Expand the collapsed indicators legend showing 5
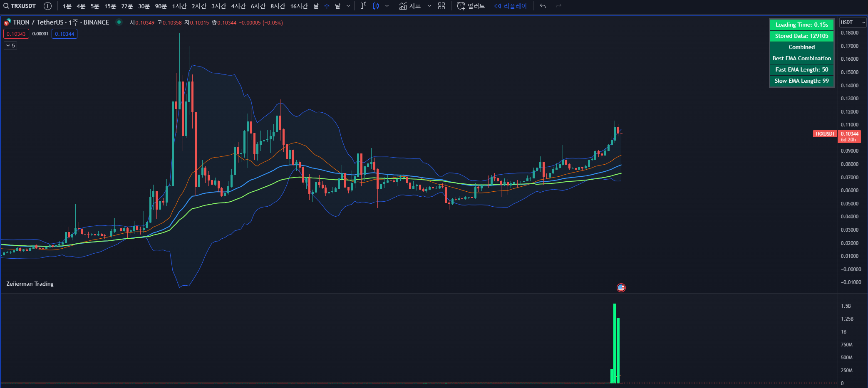The width and height of the screenshot is (868, 388). point(10,46)
